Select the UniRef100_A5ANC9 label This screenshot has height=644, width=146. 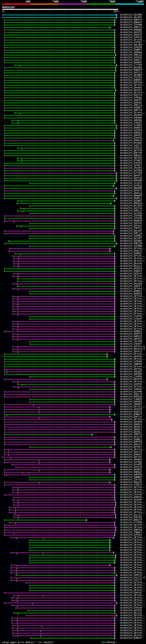point(131,404)
